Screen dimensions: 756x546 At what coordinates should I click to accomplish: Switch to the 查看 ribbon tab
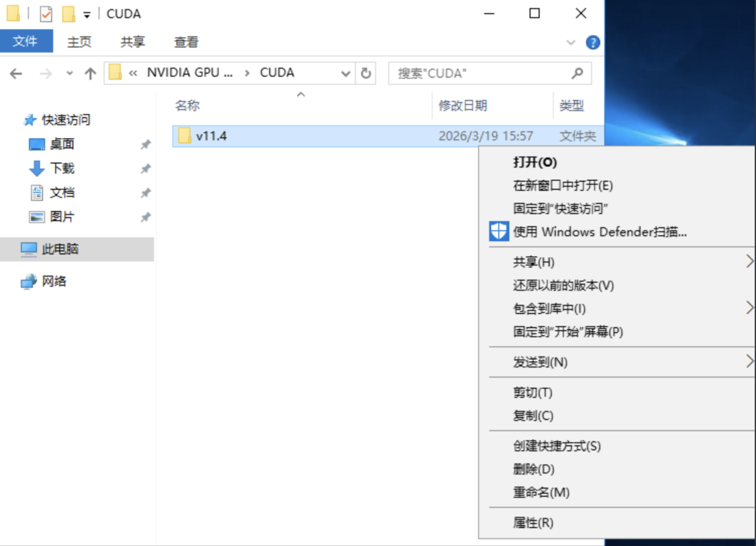[186, 42]
